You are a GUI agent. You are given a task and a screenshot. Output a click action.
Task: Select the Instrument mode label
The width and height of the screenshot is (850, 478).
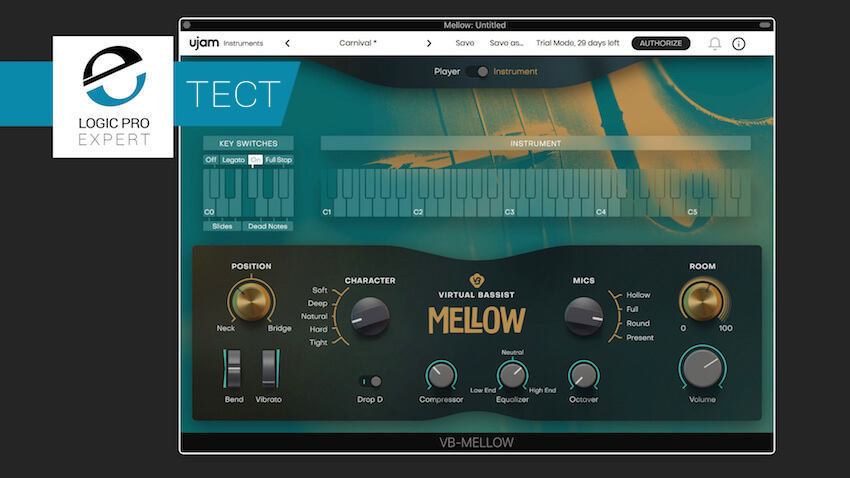515,72
